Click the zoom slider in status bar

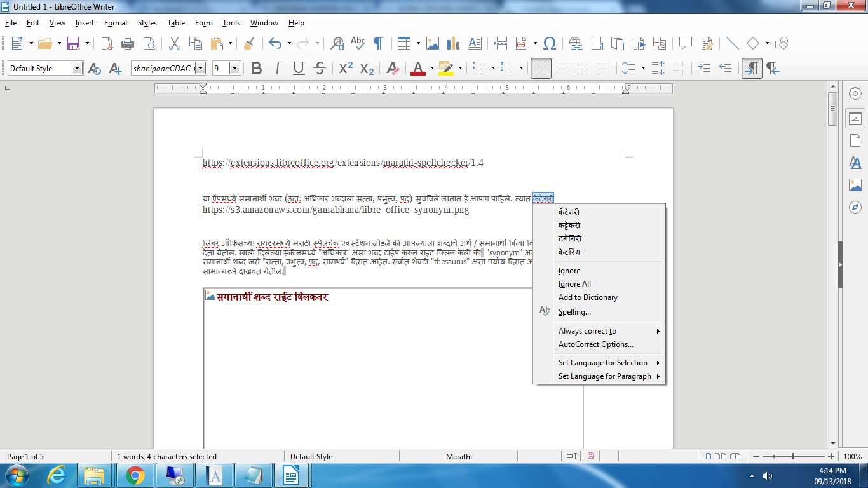click(792, 456)
